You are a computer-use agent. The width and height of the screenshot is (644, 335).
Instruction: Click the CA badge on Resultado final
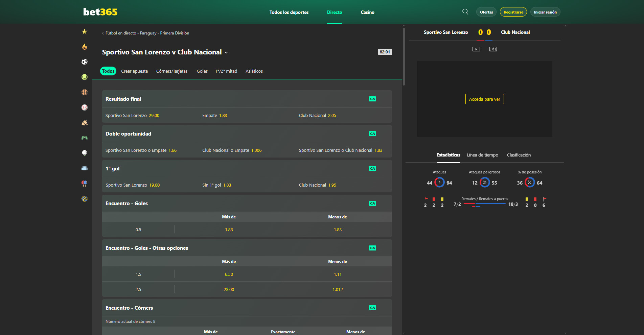coord(372,99)
